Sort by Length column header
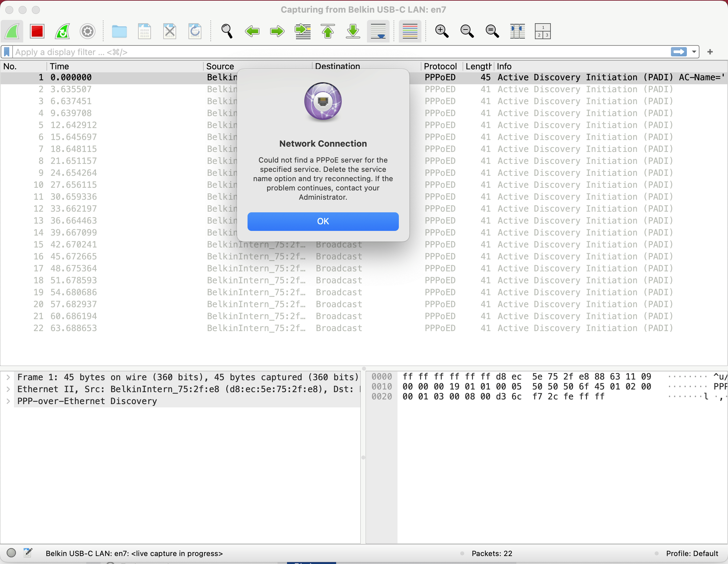 point(478,66)
